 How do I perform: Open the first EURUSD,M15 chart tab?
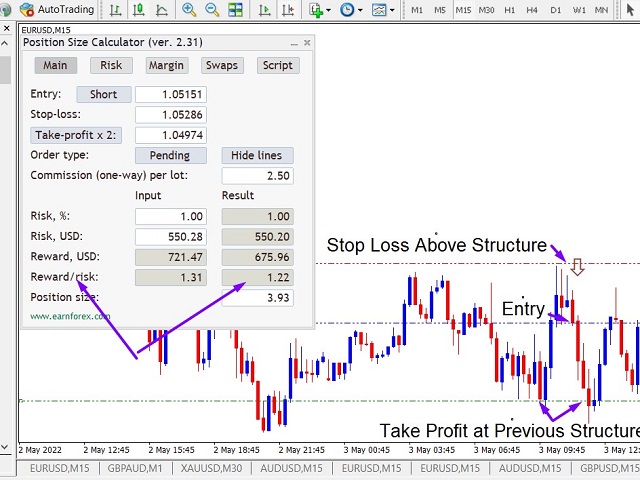(60, 468)
